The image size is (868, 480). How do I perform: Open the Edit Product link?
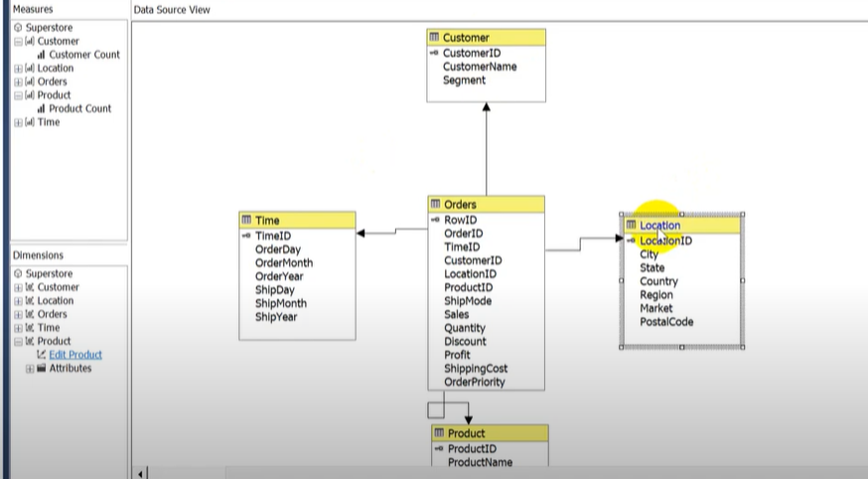click(75, 355)
